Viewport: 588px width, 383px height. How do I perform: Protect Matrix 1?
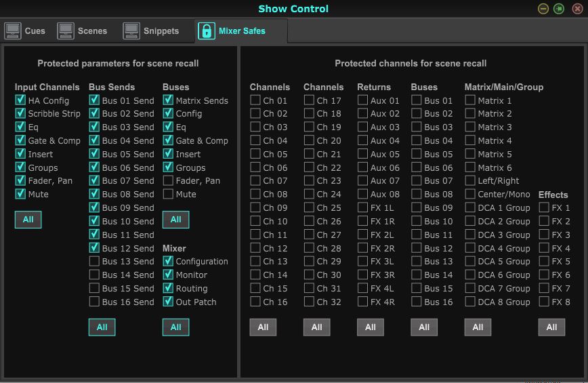[x=470, y=100]
